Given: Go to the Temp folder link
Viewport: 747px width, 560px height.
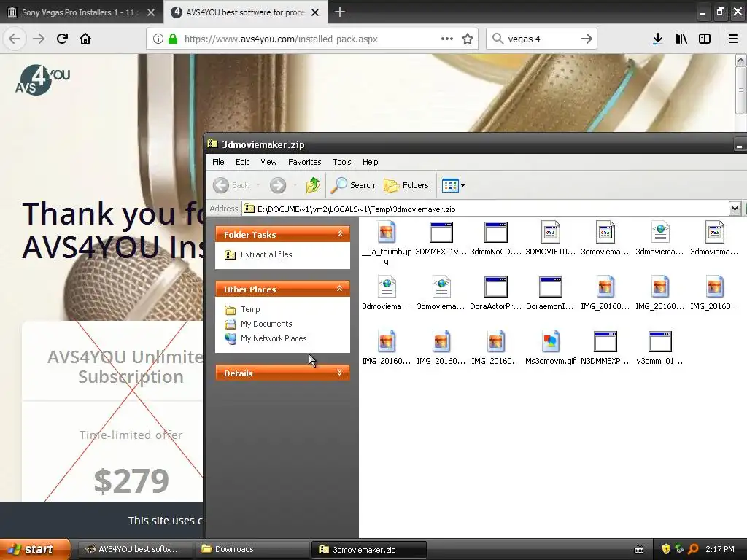Looking at the screenshot, I should 250,309.
